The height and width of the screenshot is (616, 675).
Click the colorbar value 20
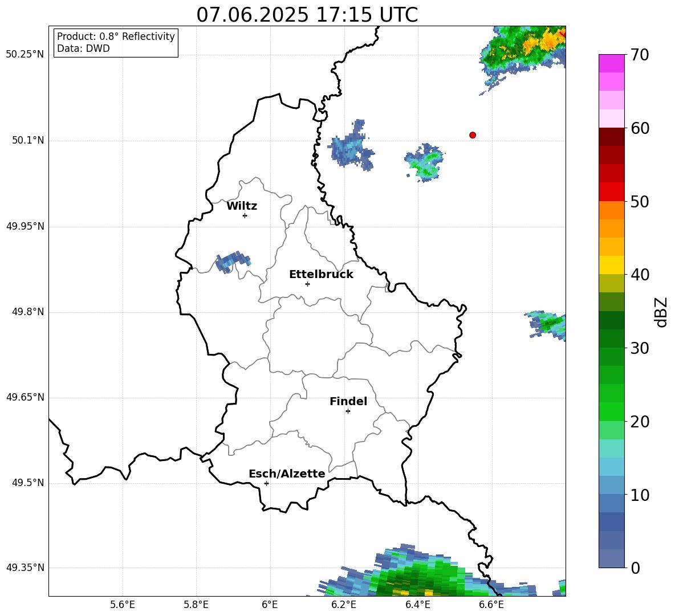640,421
